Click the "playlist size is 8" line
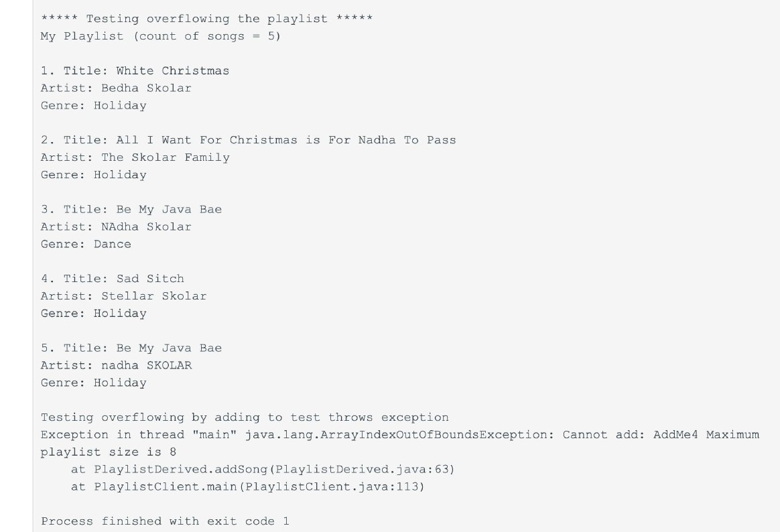This screenshot has width=780, height=532. [x=109, y=452]
